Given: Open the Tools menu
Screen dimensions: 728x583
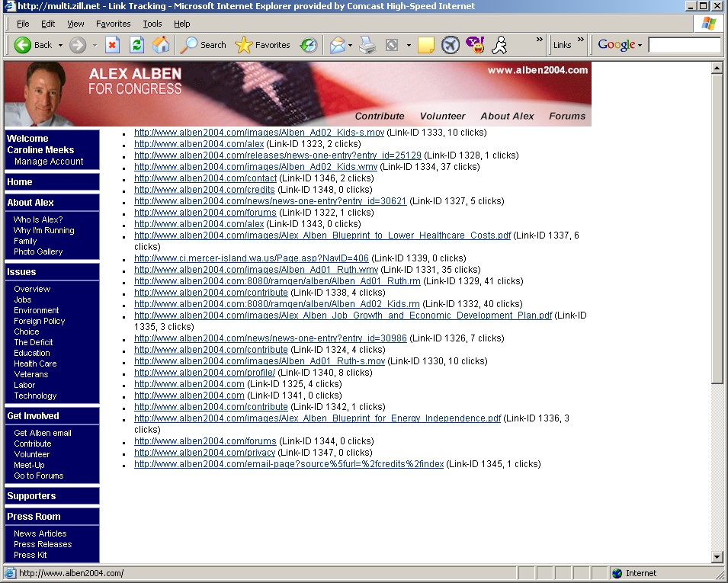Looking at the screenshot, I should click(152, 24).
